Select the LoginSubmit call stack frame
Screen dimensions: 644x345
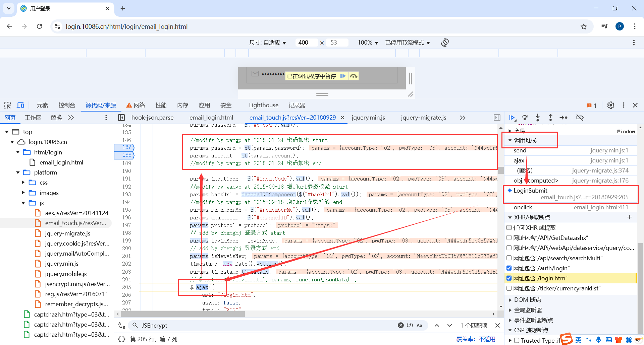pyautogui.click(x=571, y=194)
